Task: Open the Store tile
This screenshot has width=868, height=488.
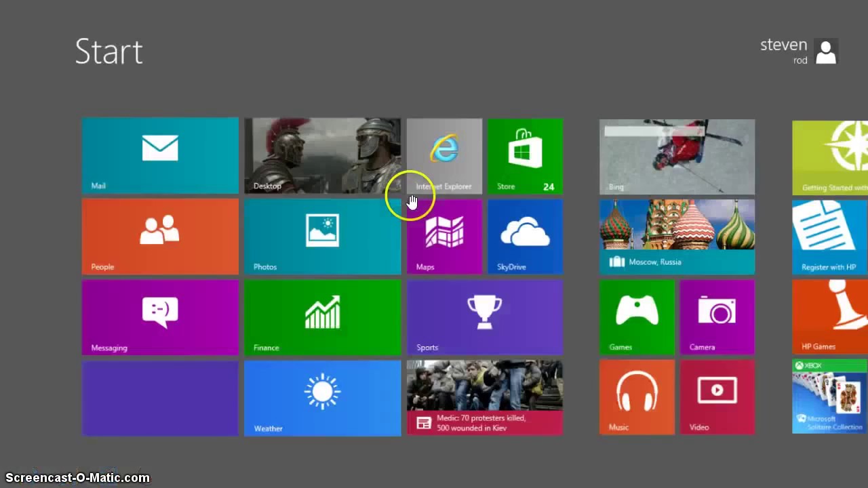Action: 525,156
